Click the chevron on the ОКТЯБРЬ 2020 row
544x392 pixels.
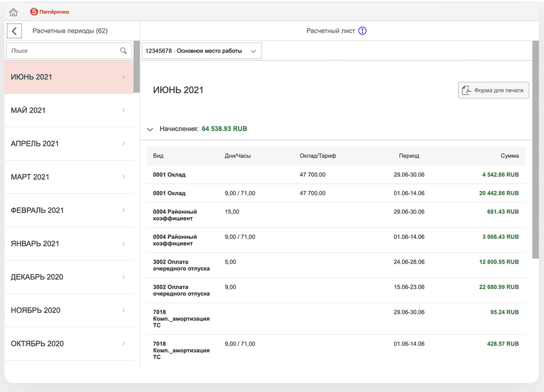123,344
